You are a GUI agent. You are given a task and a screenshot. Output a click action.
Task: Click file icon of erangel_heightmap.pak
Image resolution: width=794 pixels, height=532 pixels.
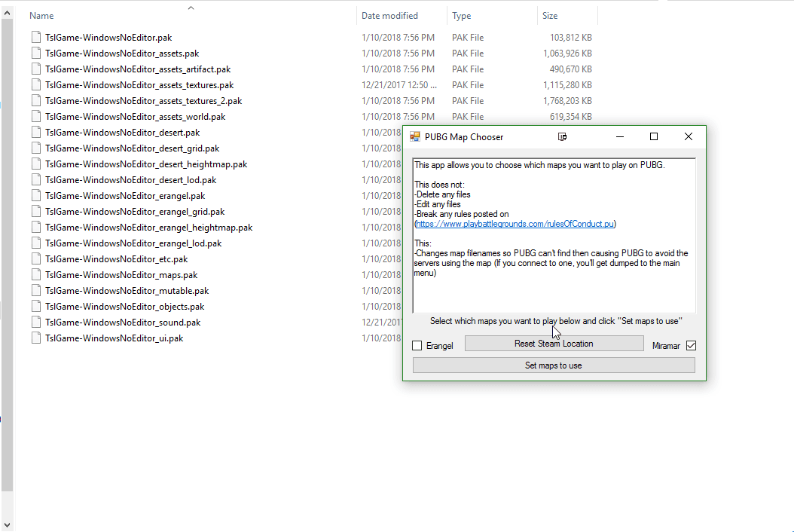[36, 227]
